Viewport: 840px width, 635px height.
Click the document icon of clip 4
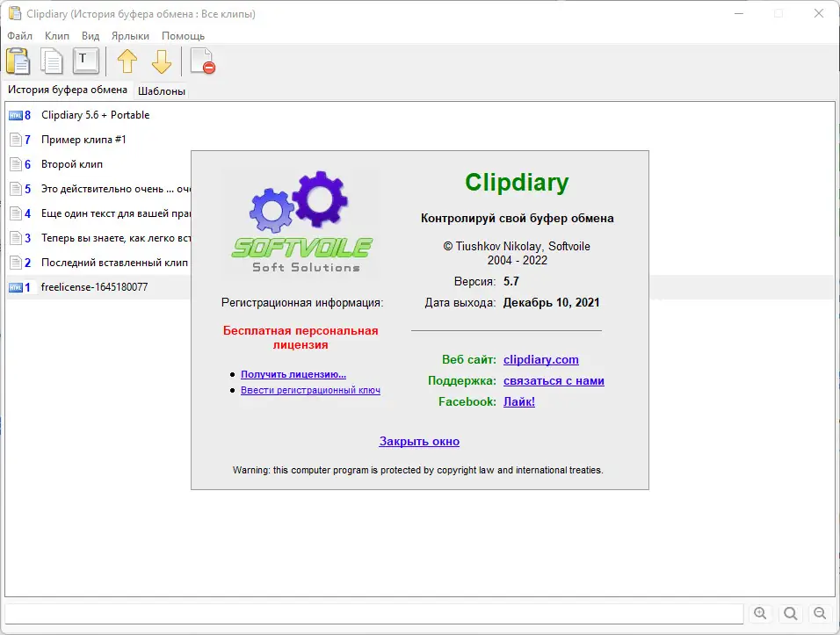point(16,213)
